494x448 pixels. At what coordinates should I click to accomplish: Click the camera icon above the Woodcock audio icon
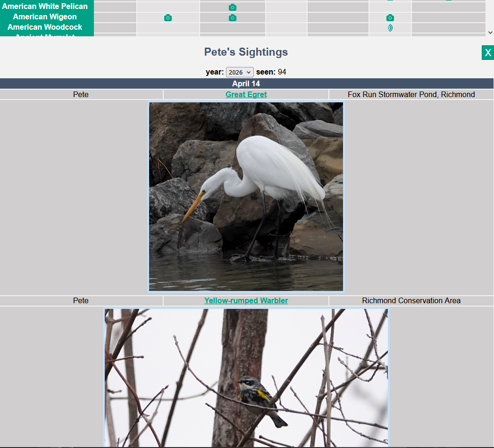(x=389, y=17)
